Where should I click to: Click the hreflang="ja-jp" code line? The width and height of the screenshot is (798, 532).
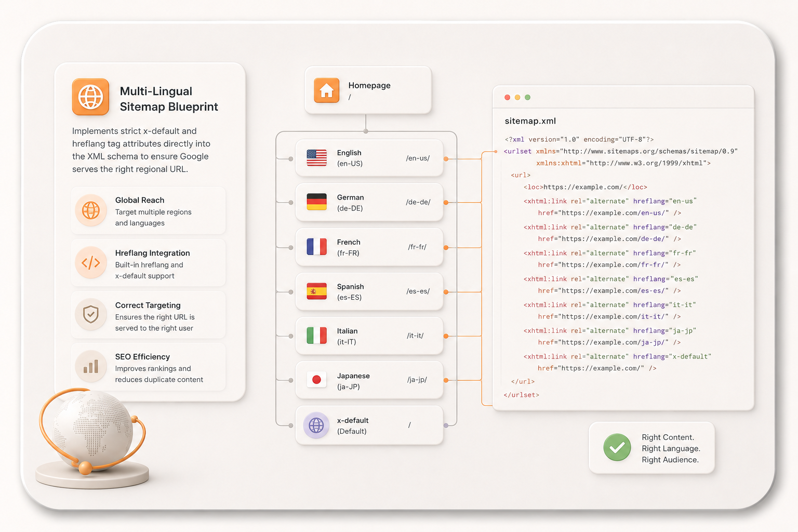coord(610,330)
